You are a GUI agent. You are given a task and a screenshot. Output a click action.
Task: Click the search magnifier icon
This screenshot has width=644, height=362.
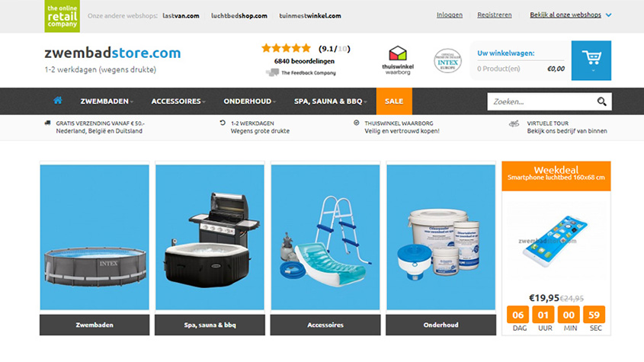coord(601,101)
